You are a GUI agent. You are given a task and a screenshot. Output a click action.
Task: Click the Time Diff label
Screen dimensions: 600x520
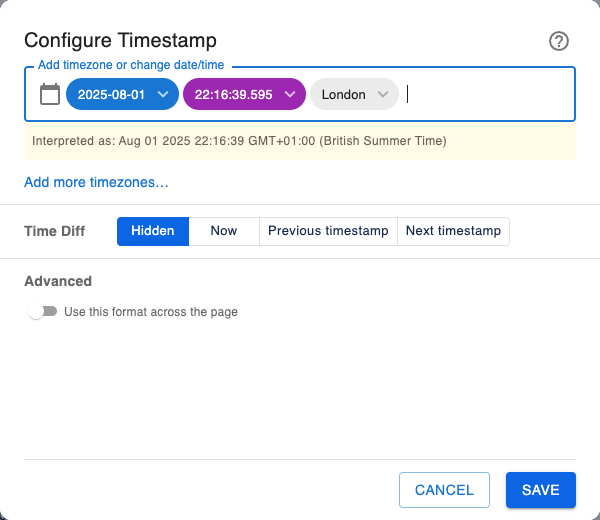[x=55, y=231]
